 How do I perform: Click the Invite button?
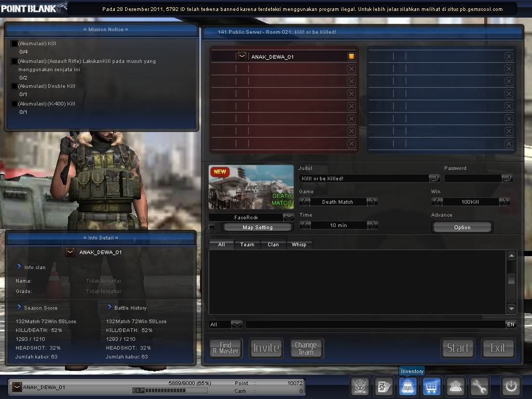pos(267,348)
